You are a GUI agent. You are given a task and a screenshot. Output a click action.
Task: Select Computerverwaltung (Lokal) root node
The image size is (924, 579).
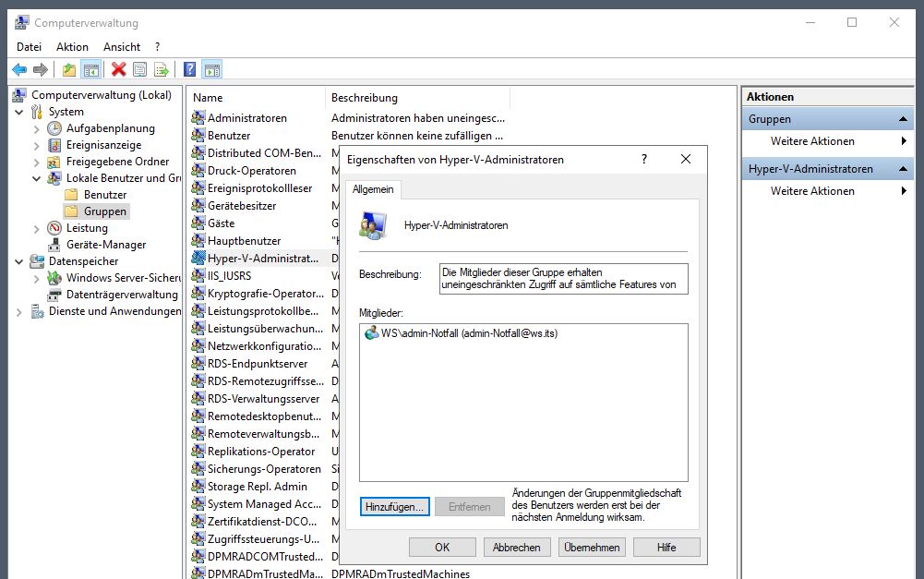102,94
